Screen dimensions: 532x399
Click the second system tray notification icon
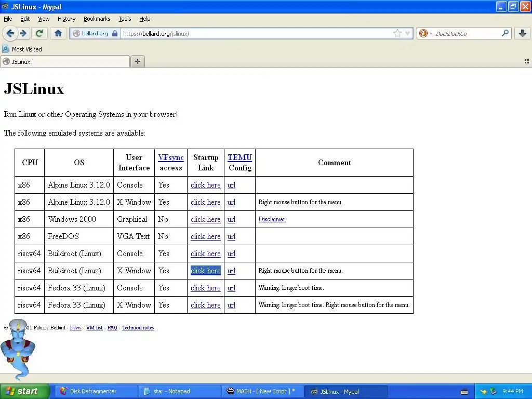[494, 392]
